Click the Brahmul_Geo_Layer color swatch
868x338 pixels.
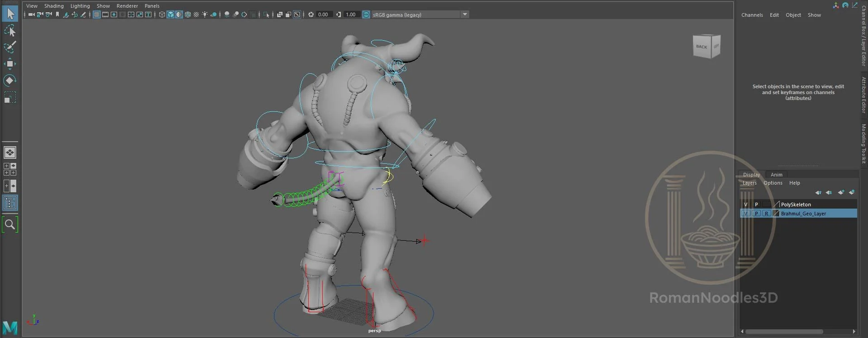[x=776, y=214]
